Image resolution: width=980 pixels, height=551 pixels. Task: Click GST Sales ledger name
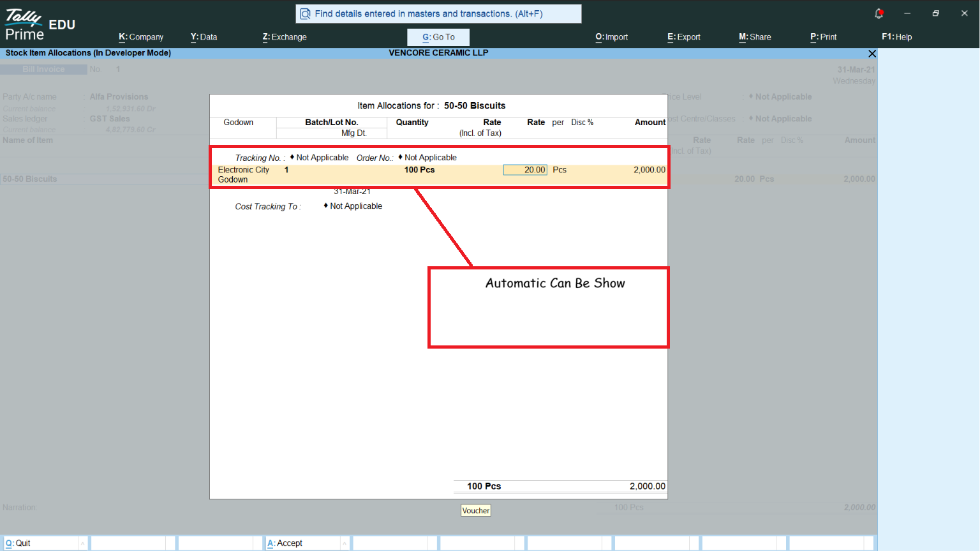click(x=110, y=119)
